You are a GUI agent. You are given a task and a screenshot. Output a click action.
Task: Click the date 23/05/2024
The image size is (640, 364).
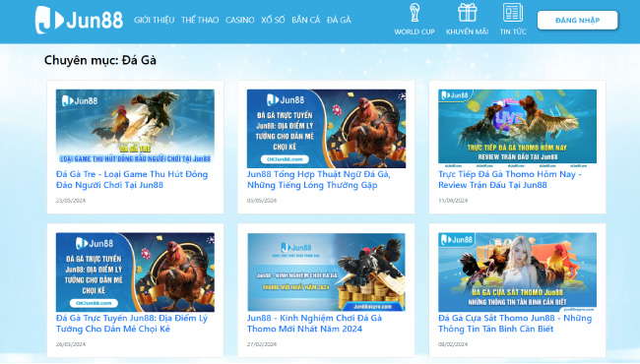(x=71, y=201)
